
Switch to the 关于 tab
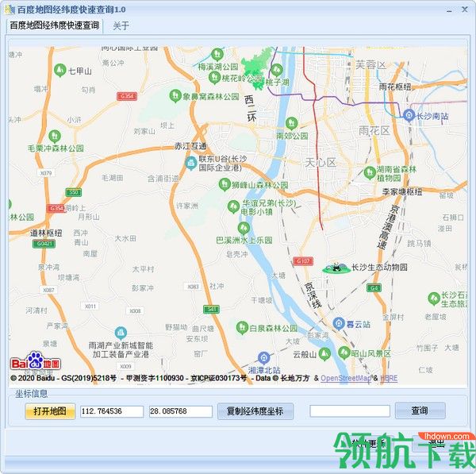[121, 26]
